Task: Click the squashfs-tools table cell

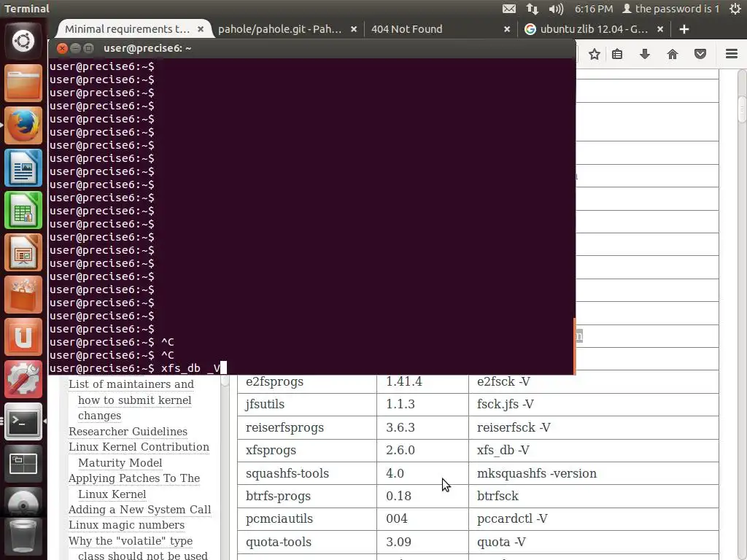Action: [x=307, y=473]
